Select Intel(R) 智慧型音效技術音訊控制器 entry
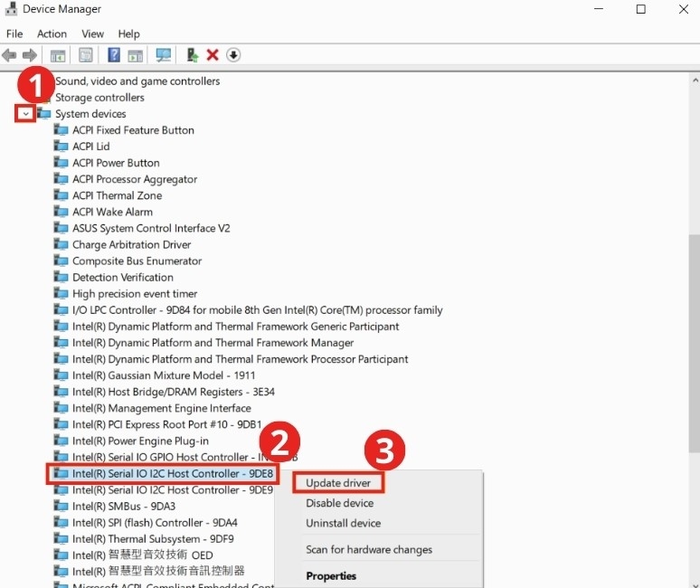This screenshot has height=588, width=700. point(158,571)
